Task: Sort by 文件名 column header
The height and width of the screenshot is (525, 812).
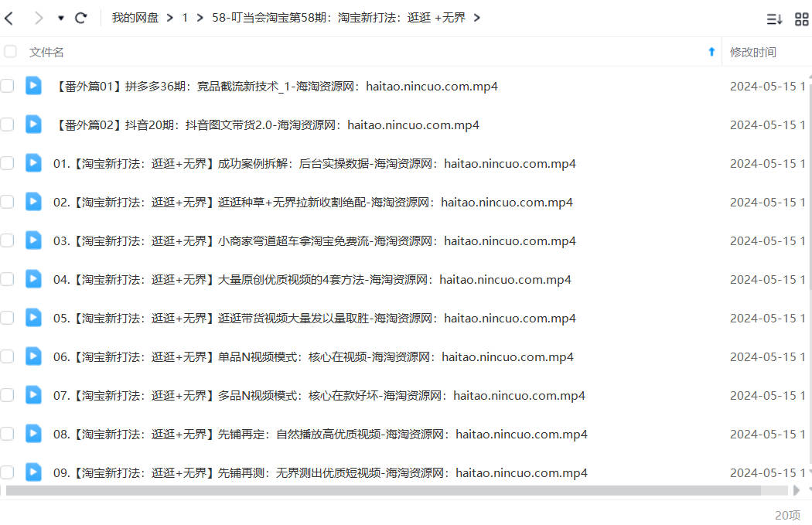Action: click(x=46, y=53)
